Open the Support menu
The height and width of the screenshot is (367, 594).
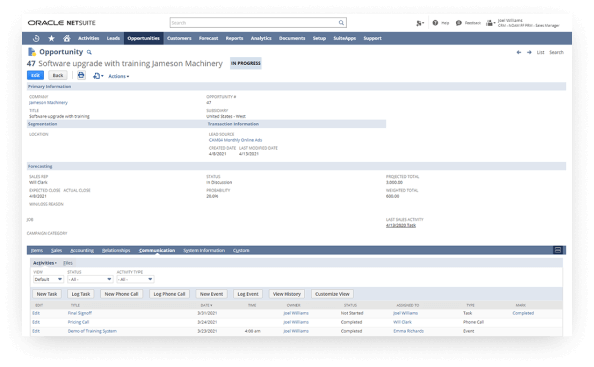pyautogui.click(x=372, y=38)
